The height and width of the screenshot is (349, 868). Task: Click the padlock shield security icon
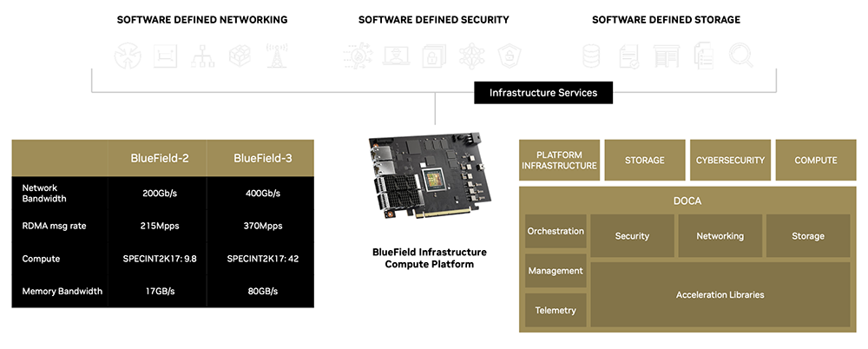click(x=510, y=56)
